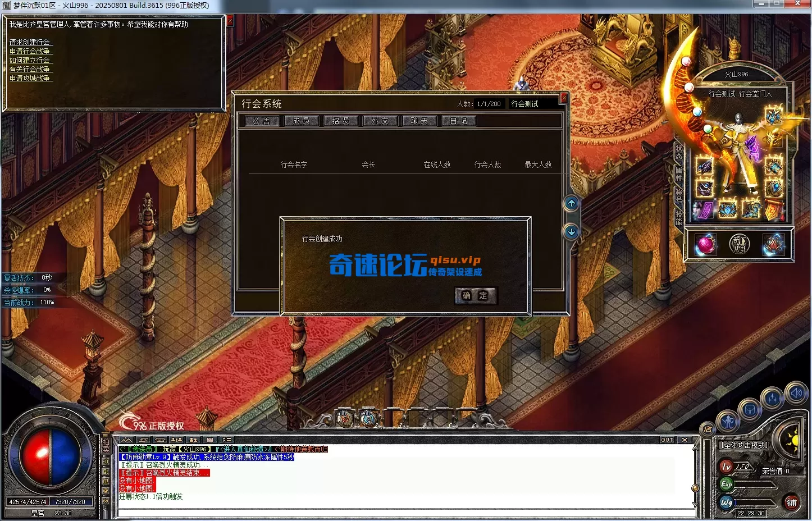Select the minimap mountain icon in chat toolbar

coord(126,440)
